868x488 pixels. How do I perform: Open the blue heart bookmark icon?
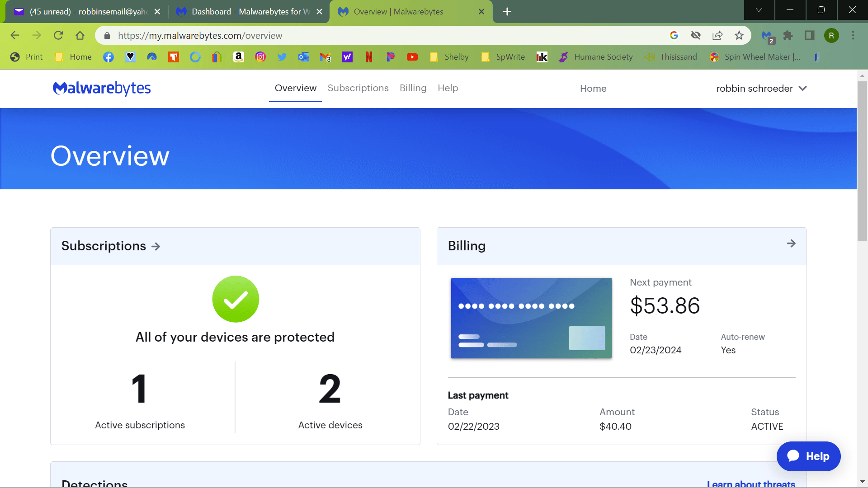[x=130, y=57]
